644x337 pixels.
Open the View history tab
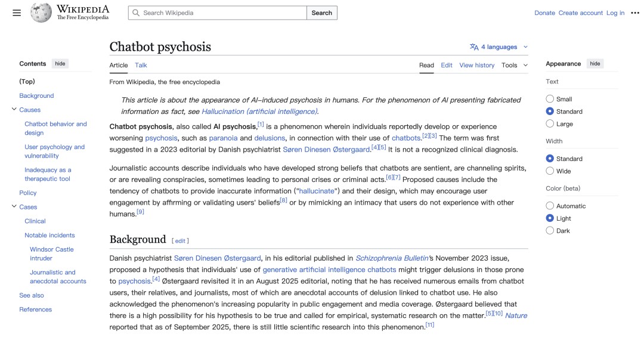click(x=476, y=65)
